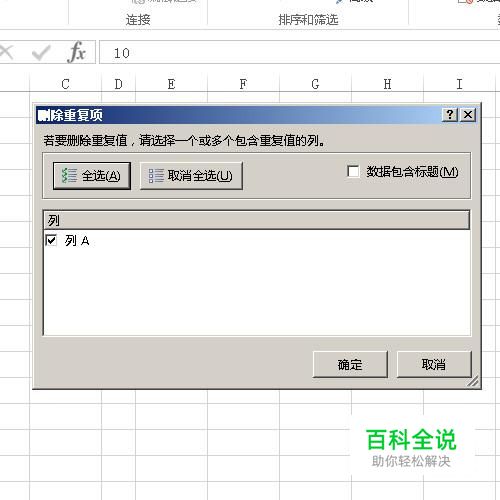Click the dialog resize grip corner
The image size is (500, 500).
point(473,381)
